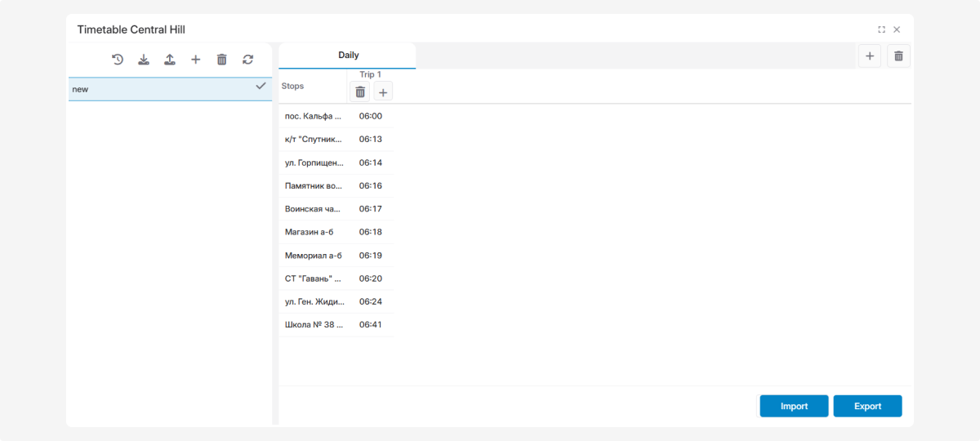Screen dimensions: 980x441
Task: Click the download icon in the left toolbar
Action: click(144, 60)
